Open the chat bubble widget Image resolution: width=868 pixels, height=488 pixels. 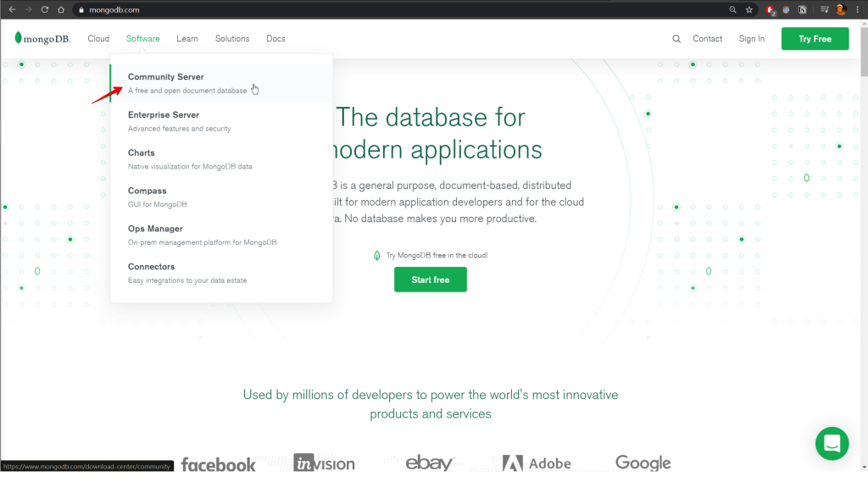[x=832, y=443]
